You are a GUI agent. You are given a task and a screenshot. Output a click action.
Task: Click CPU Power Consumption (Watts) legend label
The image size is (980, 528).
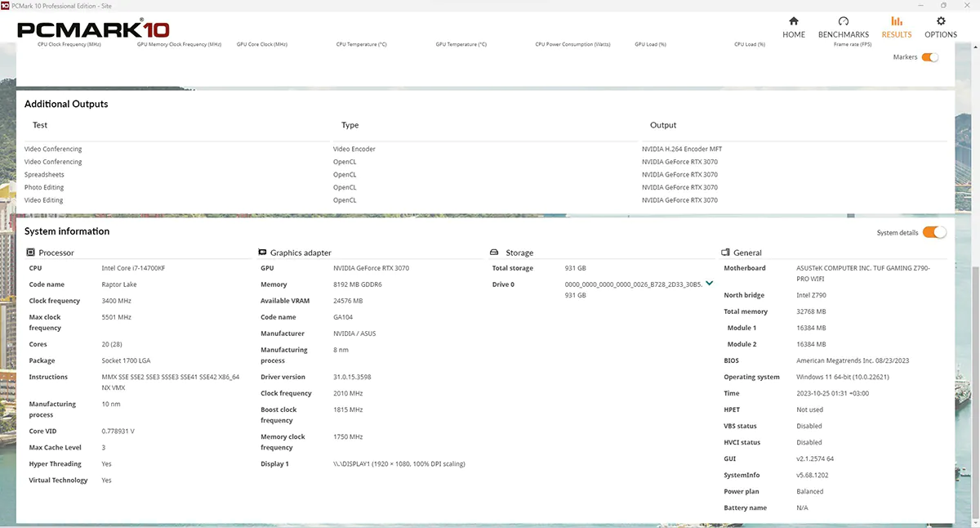572,44
